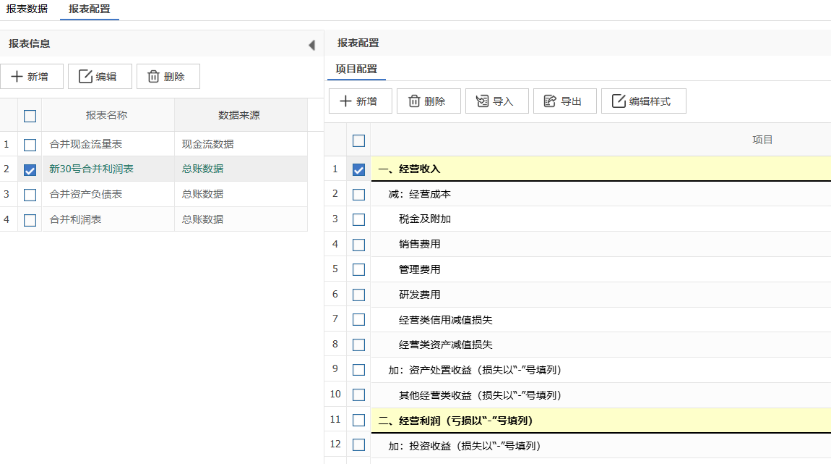Viewport: 831px width, 464px height.
Task: Check the 合并现金流量表 row checkbox
Action: 30,145
